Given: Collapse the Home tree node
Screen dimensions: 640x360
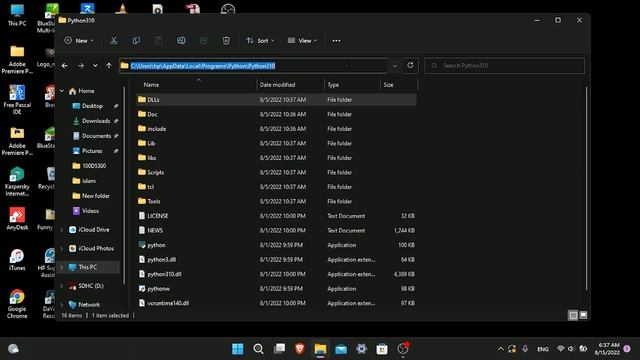Looking at the screenshot, I should click(62, 91).
